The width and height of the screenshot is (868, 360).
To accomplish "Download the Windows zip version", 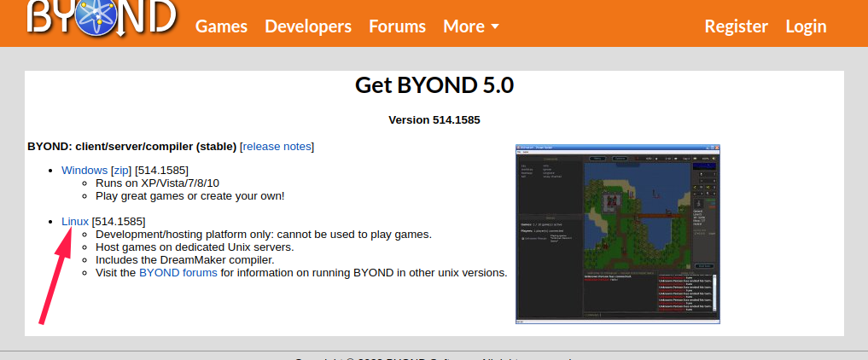I will [x=120, y=171].
